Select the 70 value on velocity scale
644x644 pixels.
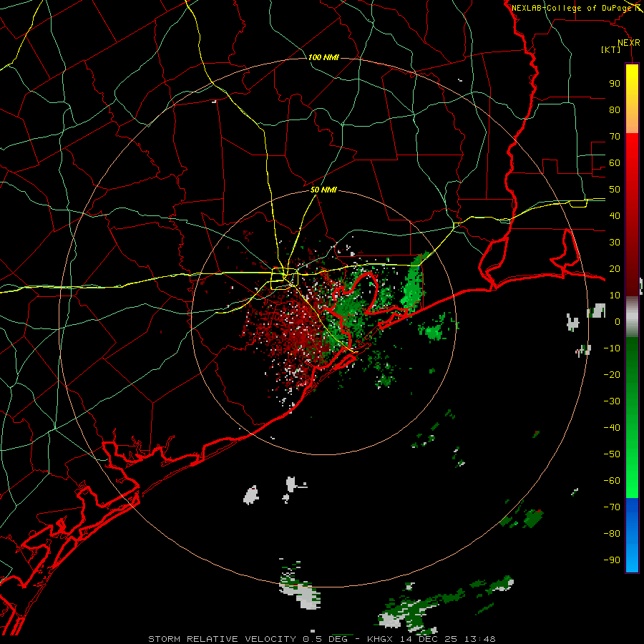coord(615,137)
